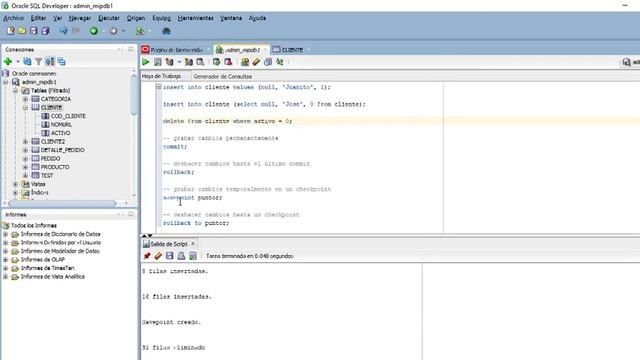Screen dimensions: 640x360
Task: Add new connection with green plus icon
Action: [8, 62]
